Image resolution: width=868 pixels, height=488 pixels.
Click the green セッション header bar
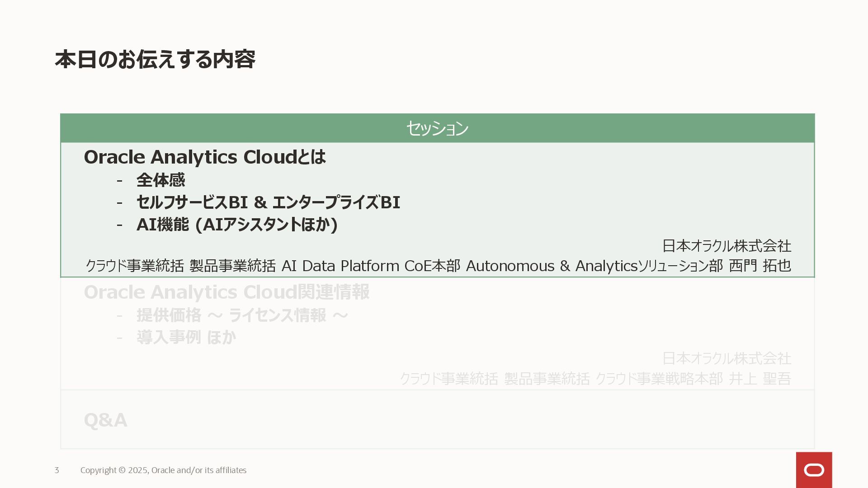437,128
